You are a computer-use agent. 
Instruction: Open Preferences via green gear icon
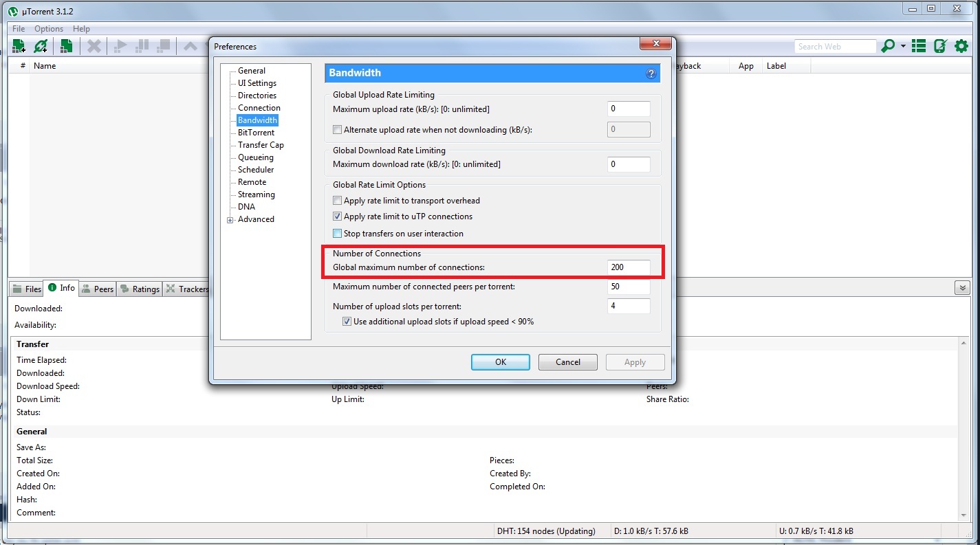(x=961, y=46)
